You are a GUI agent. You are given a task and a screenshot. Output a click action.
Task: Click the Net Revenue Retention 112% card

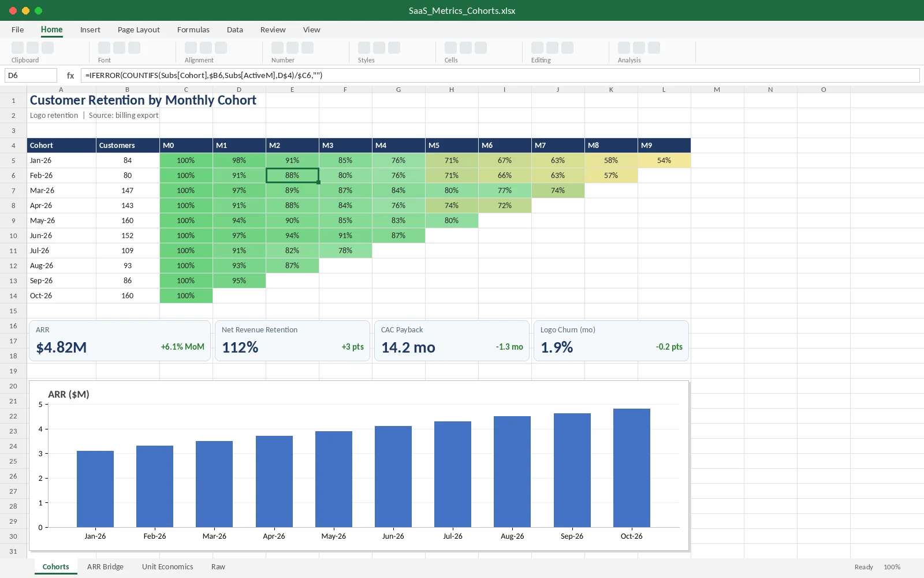pos(292,340)
